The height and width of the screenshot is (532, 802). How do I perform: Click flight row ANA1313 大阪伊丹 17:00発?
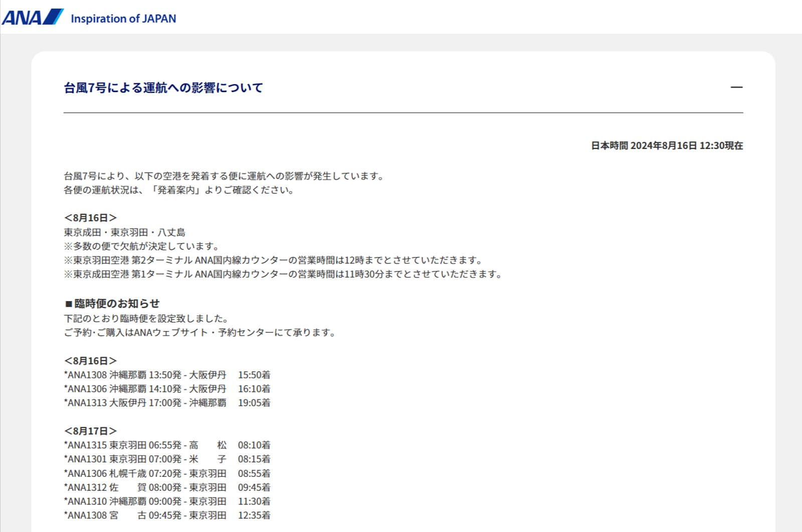(167, 403)
